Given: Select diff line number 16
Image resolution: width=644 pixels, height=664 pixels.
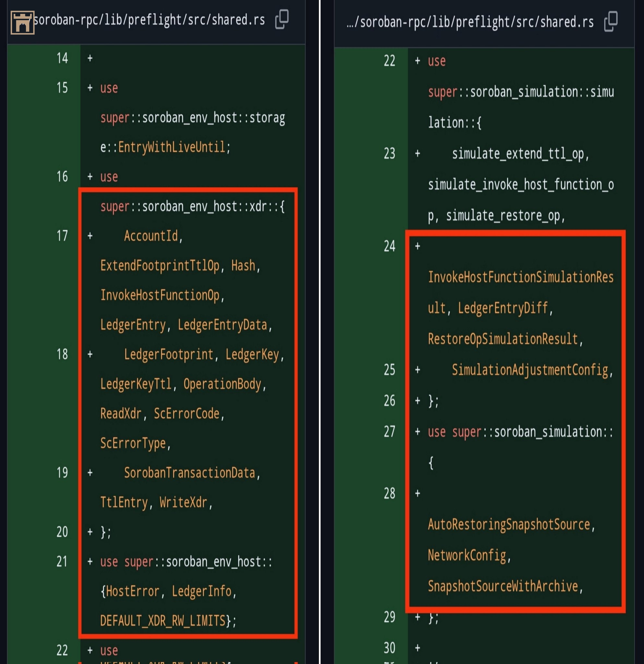Looking at the screenshot, I should [62, 177].
